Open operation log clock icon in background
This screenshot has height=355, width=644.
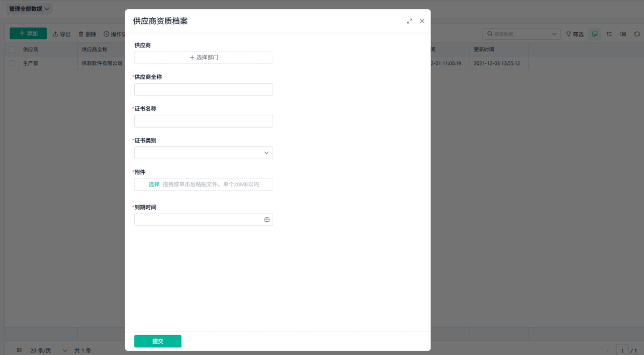pos(106,34)
